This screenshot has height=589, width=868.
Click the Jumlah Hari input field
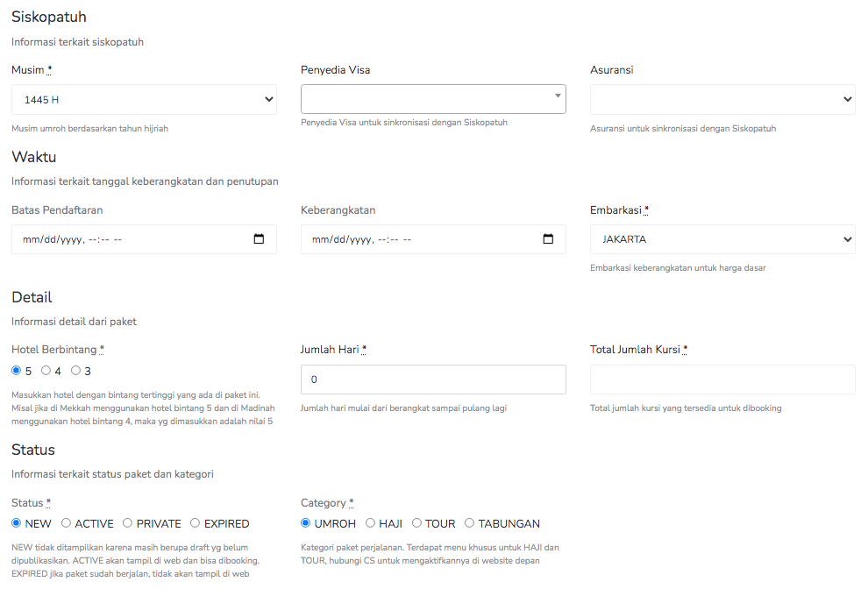point(433,380)
